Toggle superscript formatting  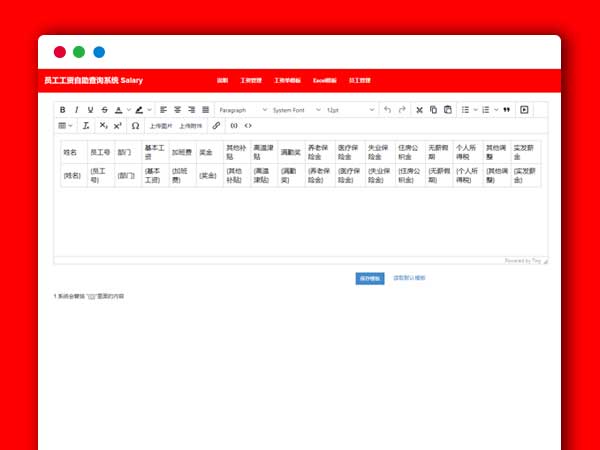click(x=117, y=126)
